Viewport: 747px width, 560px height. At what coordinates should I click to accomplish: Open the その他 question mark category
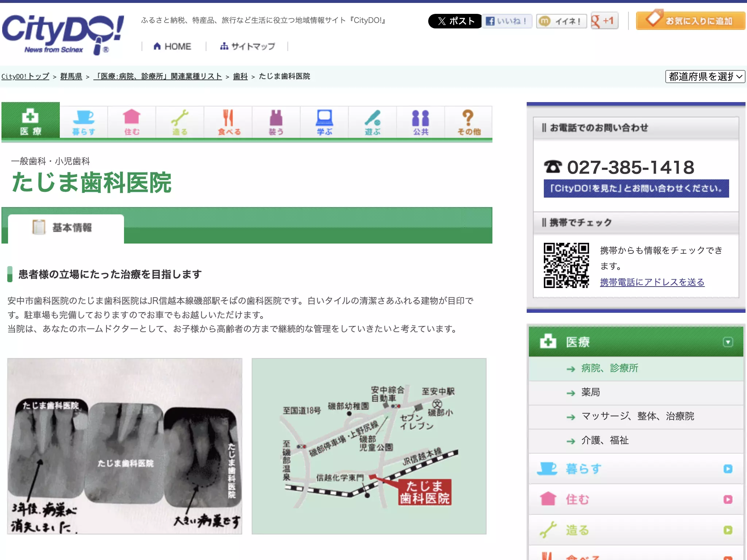click(469, 122)
